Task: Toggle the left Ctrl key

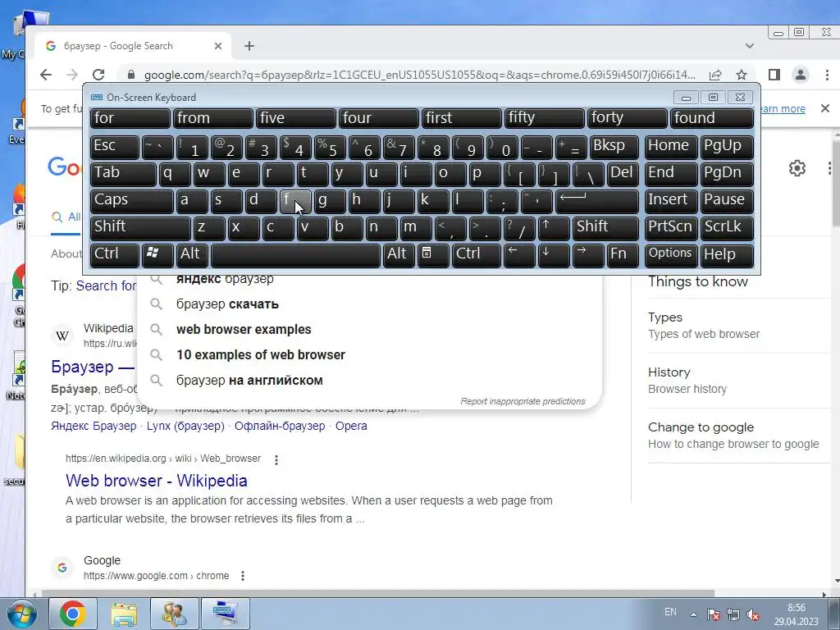Action: click(114, 255)
